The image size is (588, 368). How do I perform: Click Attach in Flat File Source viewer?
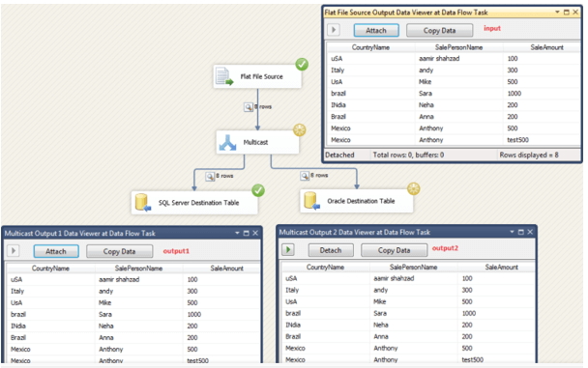click(376, 30)
